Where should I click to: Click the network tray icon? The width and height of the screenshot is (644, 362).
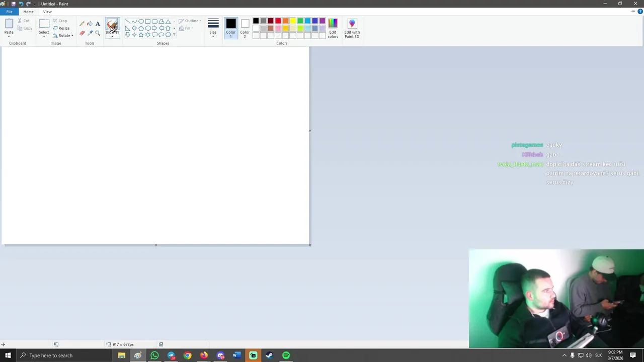580,355
